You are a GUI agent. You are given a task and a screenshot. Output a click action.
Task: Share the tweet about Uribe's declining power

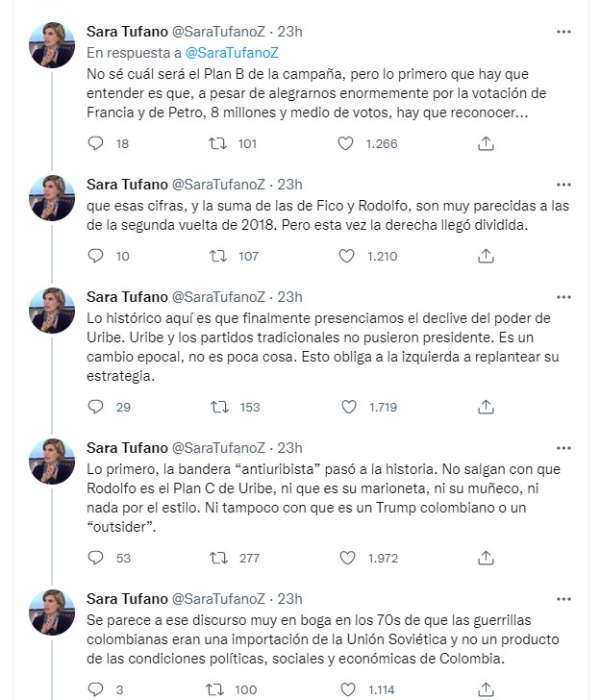pos(487,407)
